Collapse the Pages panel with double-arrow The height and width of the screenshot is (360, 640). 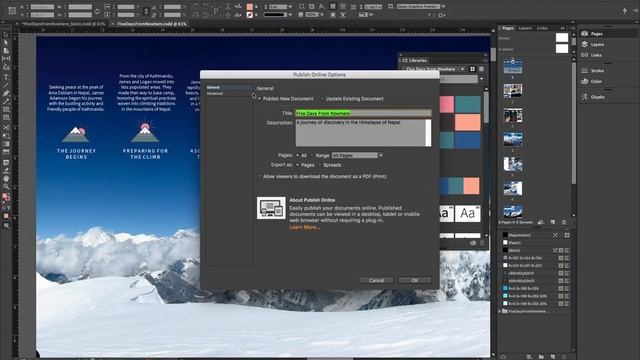tap(563, 28)
